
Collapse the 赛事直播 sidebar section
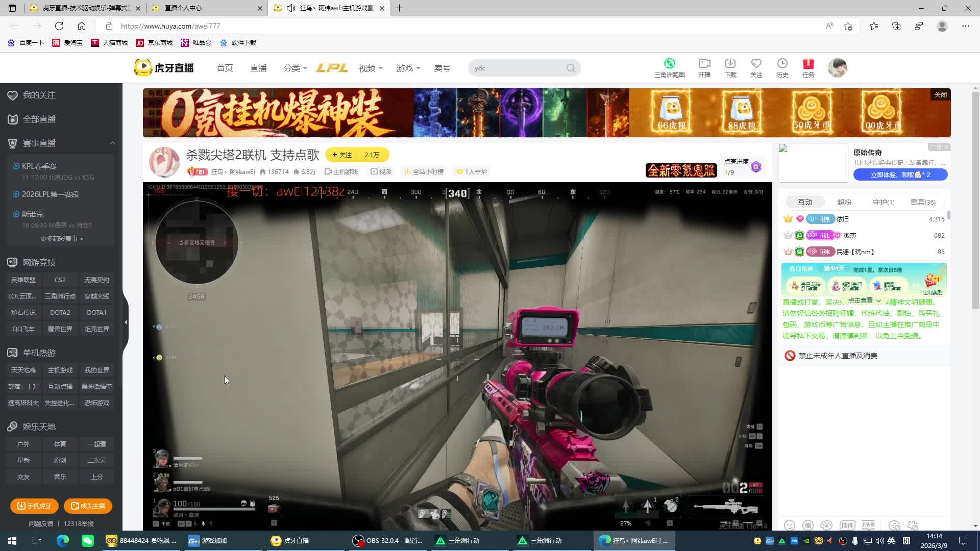pyautogui.click(x=112, y=143)
